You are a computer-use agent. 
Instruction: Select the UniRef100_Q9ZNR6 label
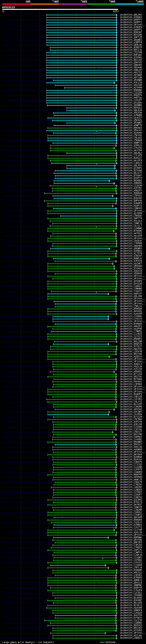click(x=131, y=105)
